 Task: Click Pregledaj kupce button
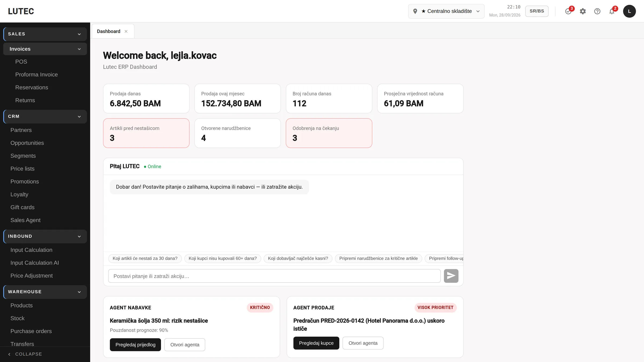pos(316,343)
